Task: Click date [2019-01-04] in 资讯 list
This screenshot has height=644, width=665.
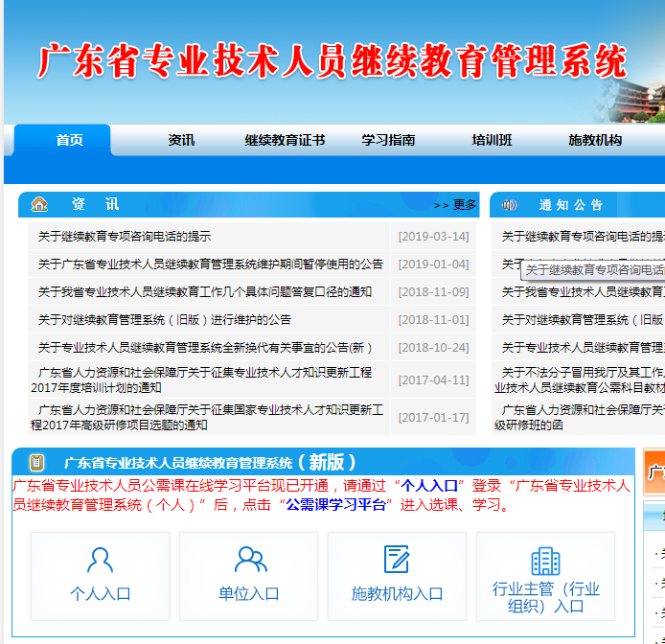Action: (433, 264)
